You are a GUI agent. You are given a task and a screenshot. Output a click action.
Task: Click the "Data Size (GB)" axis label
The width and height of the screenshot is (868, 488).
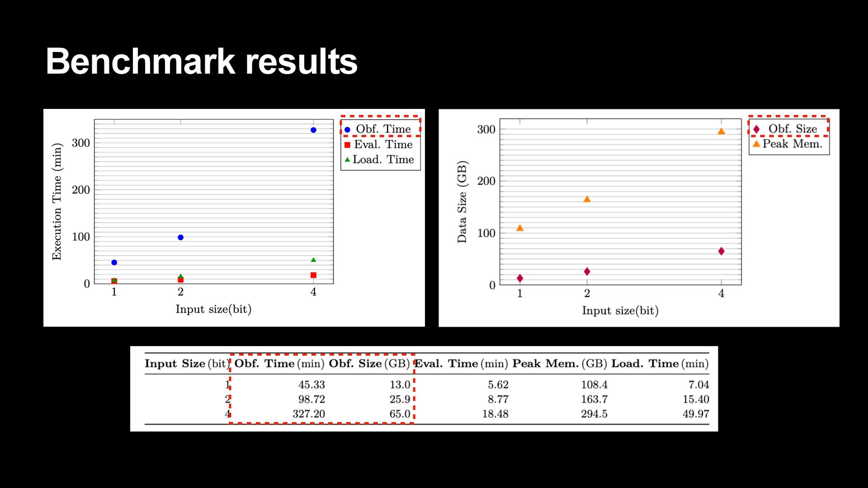462,202
